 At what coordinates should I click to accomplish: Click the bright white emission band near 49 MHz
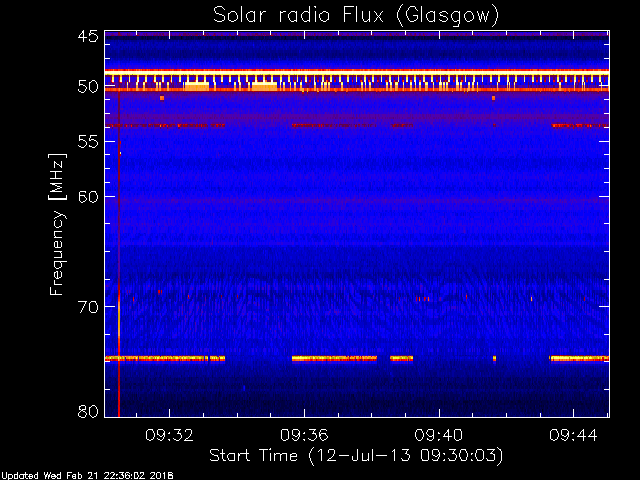click(357, 72)
